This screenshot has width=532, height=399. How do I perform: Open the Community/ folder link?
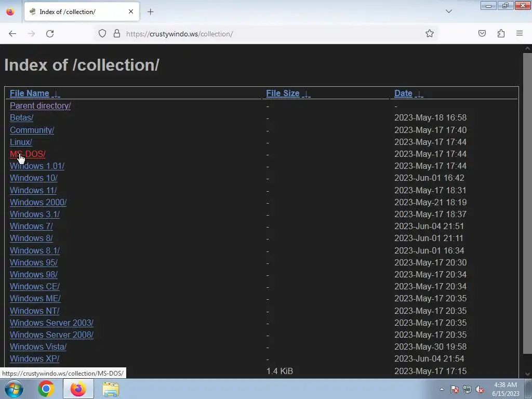pyautogui.click(x=32, y=130)
